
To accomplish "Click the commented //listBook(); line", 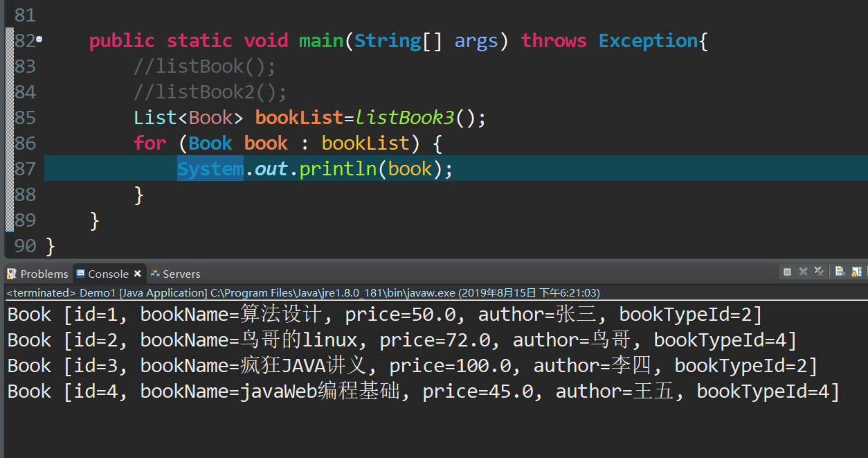I will pyautogui.click(x=205, y=67).
